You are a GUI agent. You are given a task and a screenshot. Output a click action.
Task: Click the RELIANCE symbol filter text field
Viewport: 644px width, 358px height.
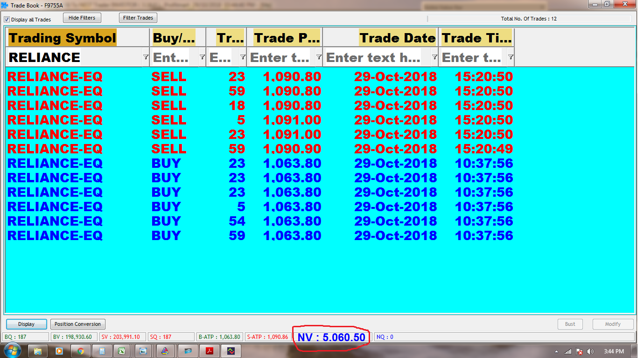click(x=75, y=57)
